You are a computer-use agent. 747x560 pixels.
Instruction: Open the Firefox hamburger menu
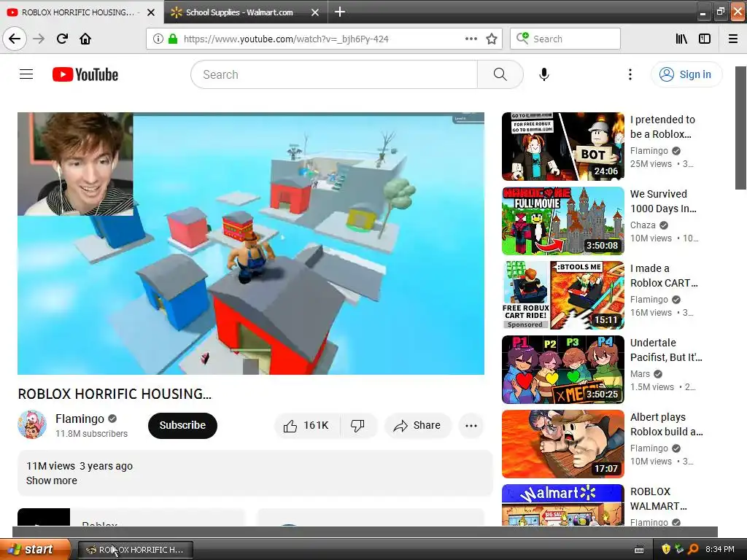click(733, 39)
